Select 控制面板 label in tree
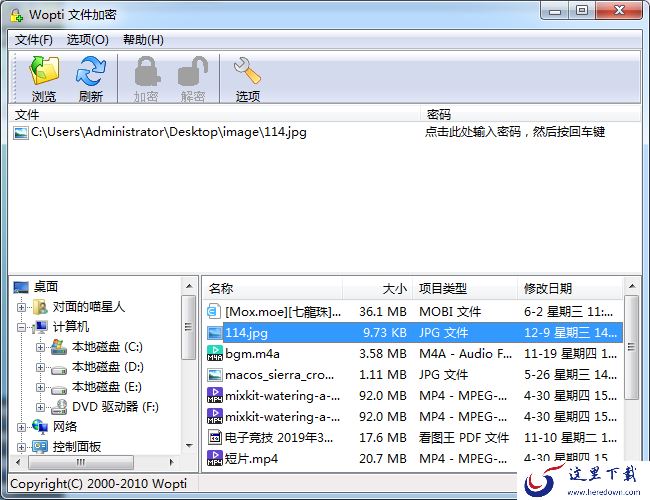This screenshot has width=650, height=500. tap(77, 447)
